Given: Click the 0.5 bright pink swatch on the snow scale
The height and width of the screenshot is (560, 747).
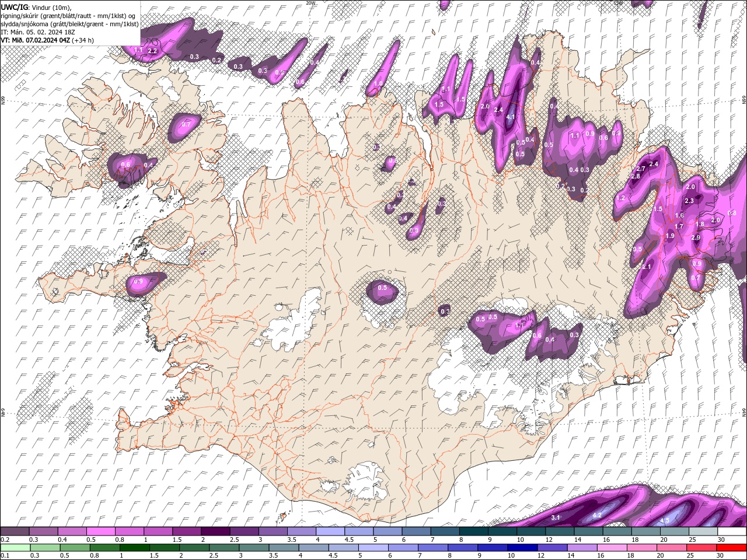Looking at the screenshot, I should tap(100, 531).
